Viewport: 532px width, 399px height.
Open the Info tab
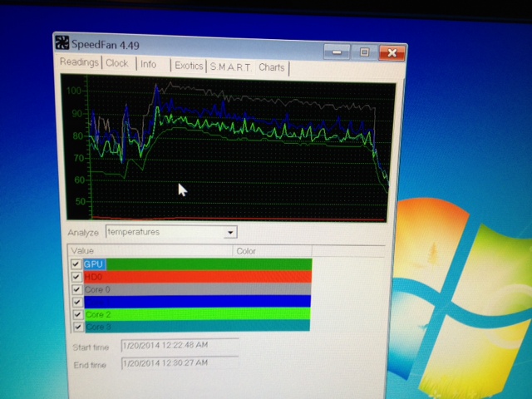pos(149,64)
